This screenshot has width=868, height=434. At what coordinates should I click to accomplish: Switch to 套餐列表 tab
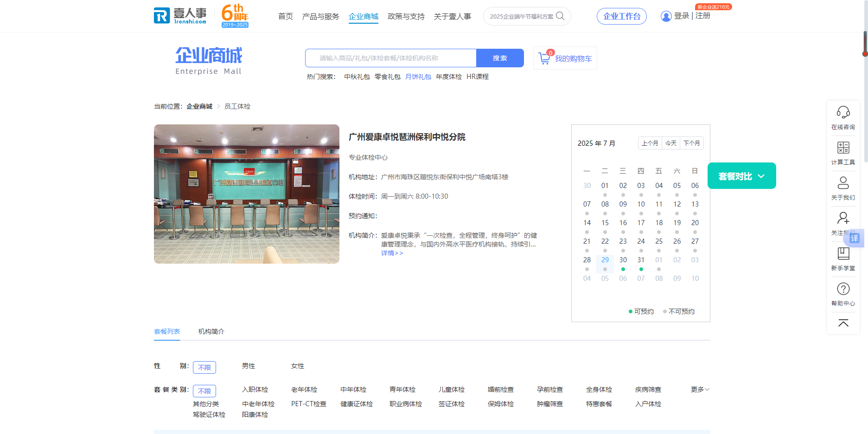click(167, 331)
